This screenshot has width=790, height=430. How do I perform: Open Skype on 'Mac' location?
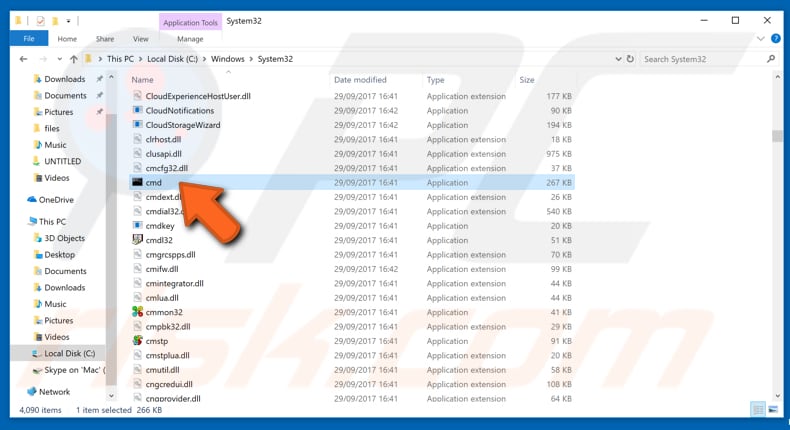pos(69,370)
